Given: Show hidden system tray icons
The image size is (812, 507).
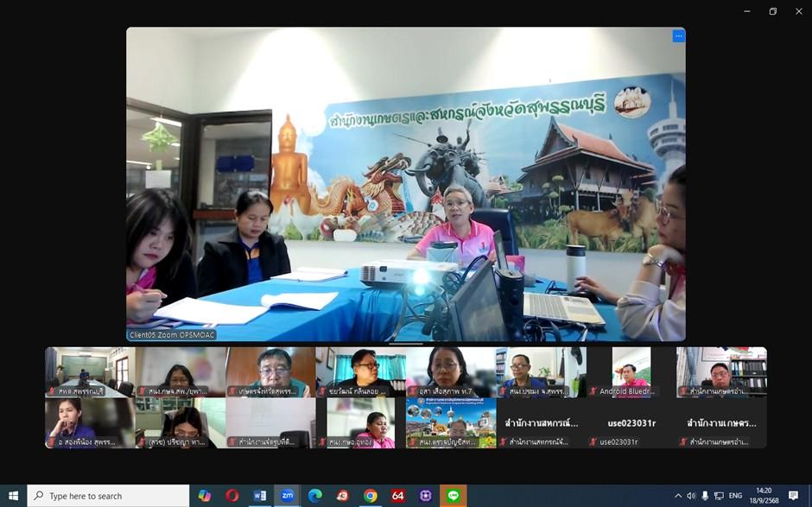Looking at the screenshot, I should [678, 496].
